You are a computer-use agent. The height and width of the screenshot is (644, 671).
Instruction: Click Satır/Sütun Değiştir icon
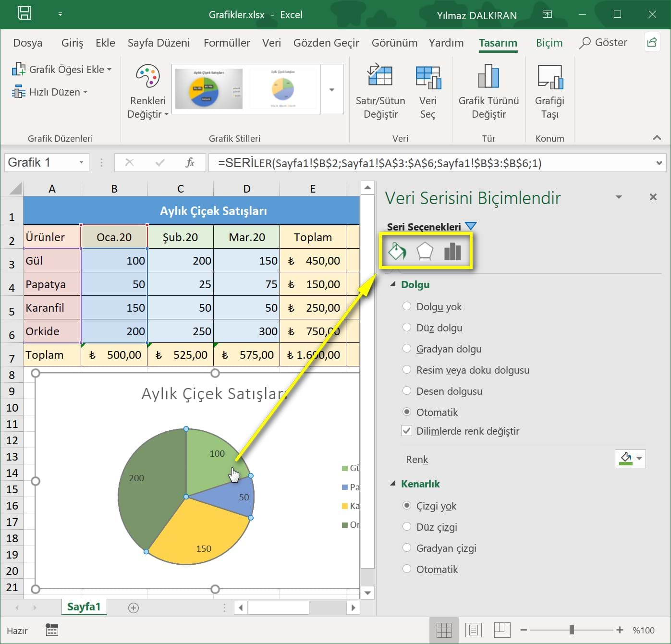(380, 76)
